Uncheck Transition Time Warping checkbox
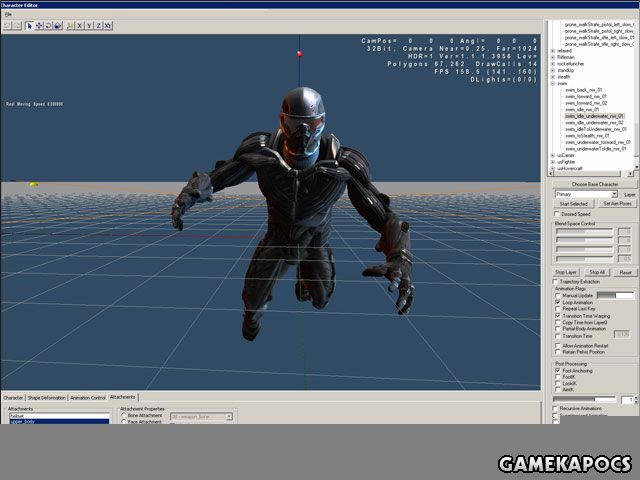Viewport: 640px width, 480px height. [558, 316]
